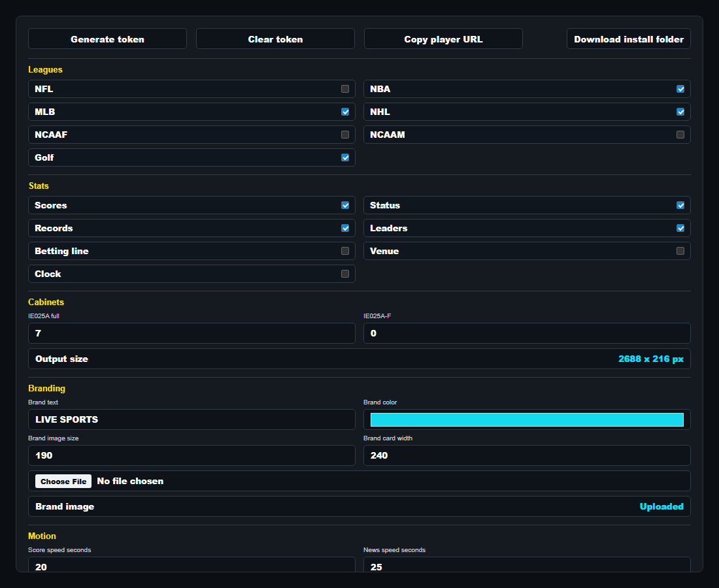This screenshot has height=588, width=719.
Task: Toggle the Status stat checkbox
Action: (680, 205)
